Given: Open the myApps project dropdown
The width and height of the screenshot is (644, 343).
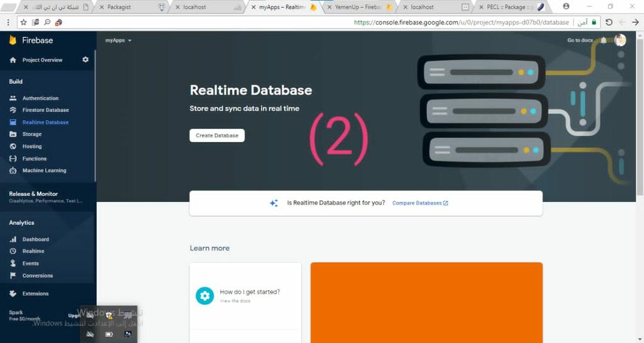Looking at the screenshot, I should (x=118, y=40).
